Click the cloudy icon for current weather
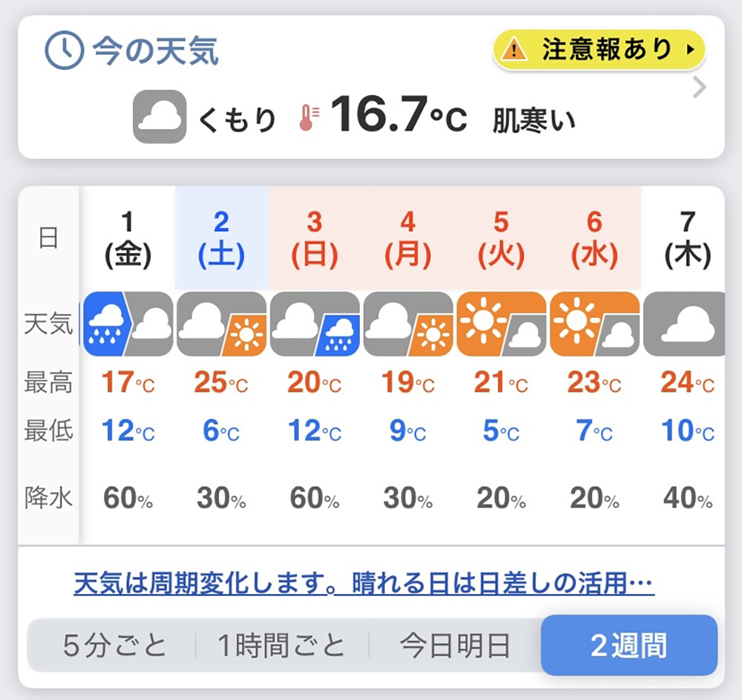742x700 pixels. 159,117
